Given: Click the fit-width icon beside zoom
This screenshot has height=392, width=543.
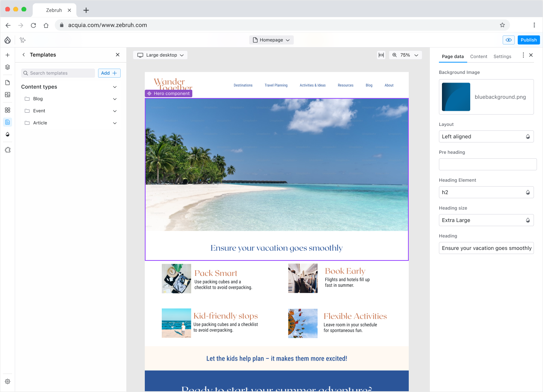Looking at the screenshot, I should click(381, 55).
